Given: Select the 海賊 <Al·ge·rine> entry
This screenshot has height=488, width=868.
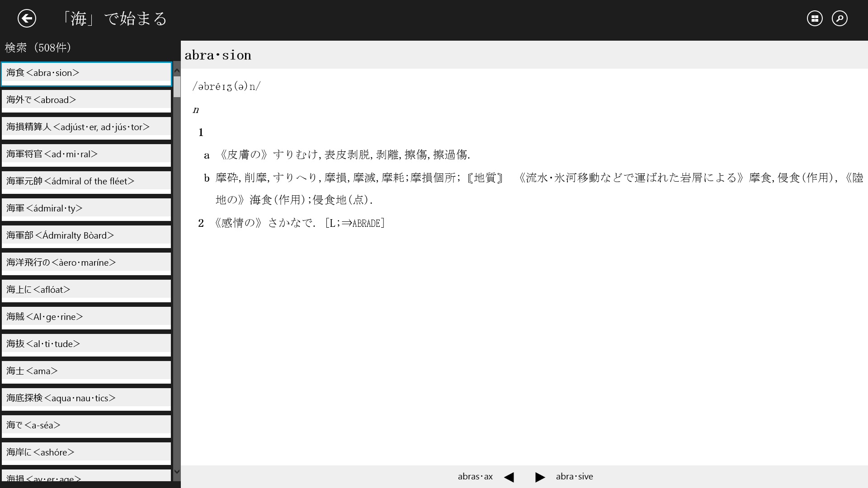Looking at the screenshot, I should click(86, 317).
